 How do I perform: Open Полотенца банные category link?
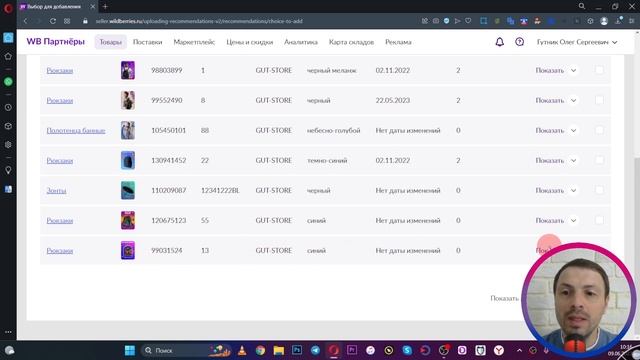76,131
